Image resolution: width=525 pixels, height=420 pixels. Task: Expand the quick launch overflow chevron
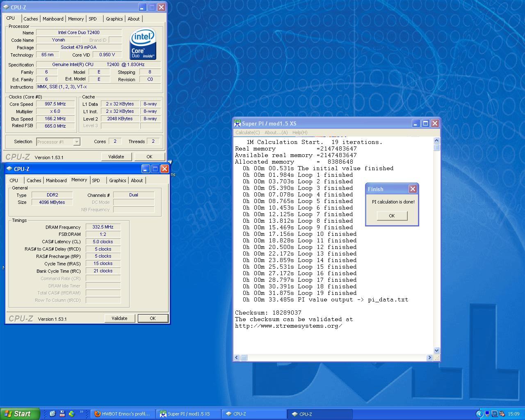pyautogui.click(x=81, y=412)
